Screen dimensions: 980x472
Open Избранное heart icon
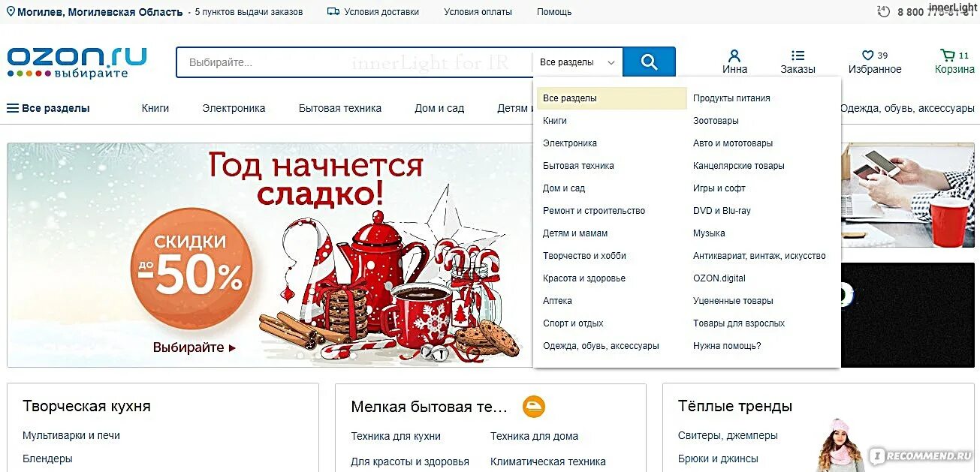(x=867, y=56)
